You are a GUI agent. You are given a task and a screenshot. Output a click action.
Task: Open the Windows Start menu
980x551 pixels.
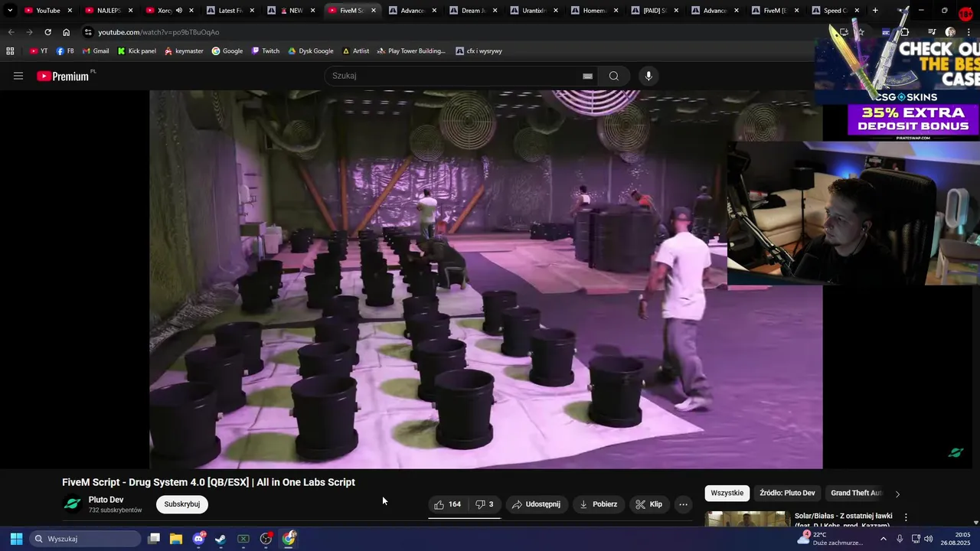point(16,539)
